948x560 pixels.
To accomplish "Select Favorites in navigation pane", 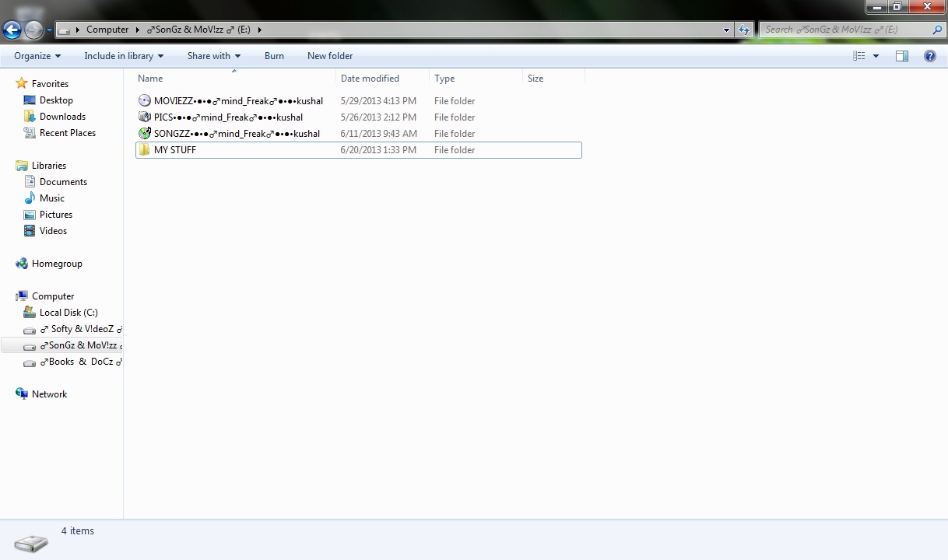I will pyautogui.click(x=50, y=84).
